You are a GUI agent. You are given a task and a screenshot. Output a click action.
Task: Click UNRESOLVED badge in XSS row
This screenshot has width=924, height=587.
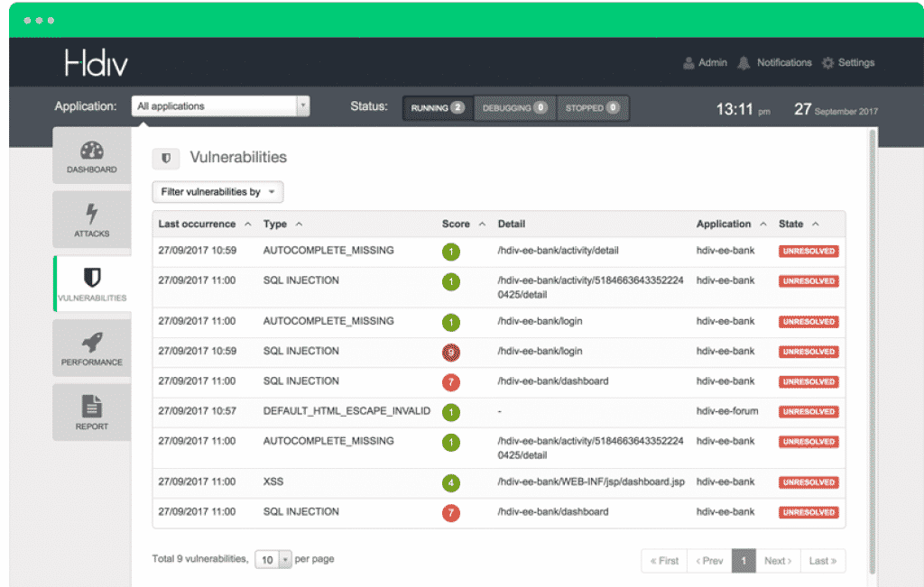(x=808, y=482)
